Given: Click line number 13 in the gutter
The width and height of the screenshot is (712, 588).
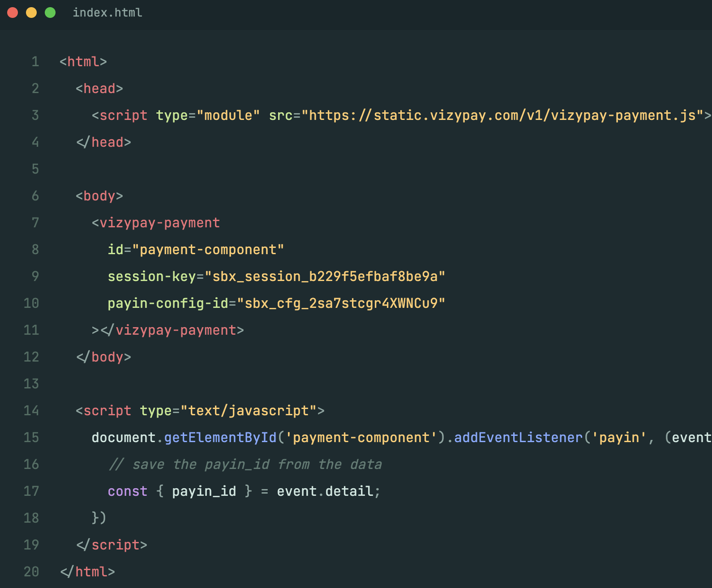Looking at the screenshot, I should pos(31,384).
